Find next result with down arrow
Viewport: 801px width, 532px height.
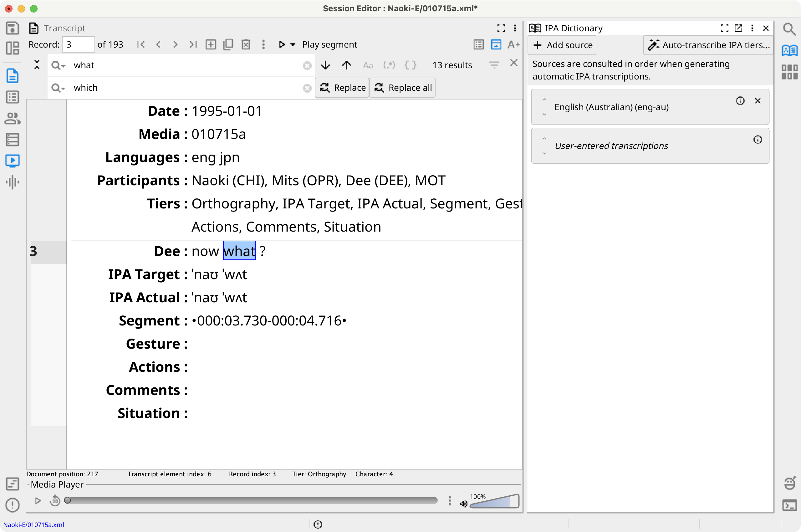pyautogui.click(x=325, y=65)
